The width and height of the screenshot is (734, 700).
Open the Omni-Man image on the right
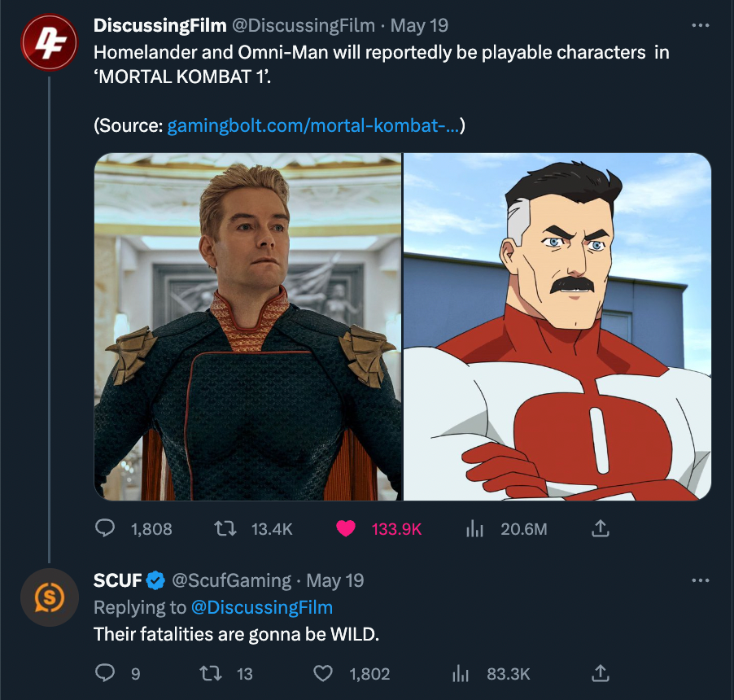(557, 326)
